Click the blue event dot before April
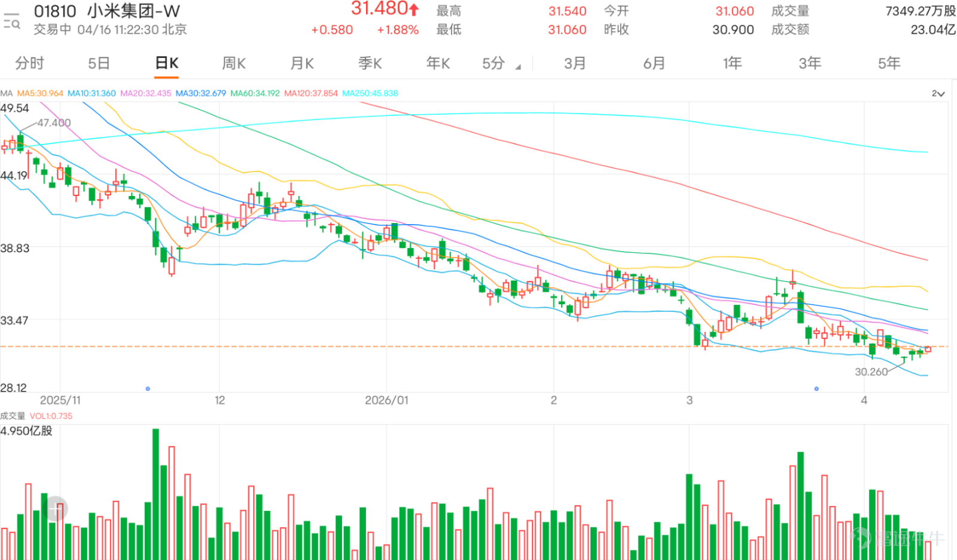957x560 pixels. pyautogui.click(x=816, y=388)
